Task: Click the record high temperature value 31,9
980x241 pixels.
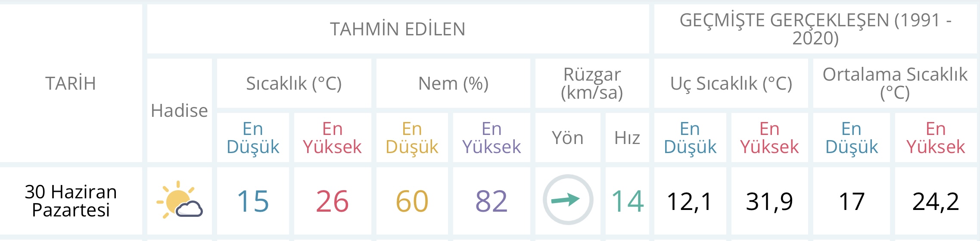Action: coord(769,201)
